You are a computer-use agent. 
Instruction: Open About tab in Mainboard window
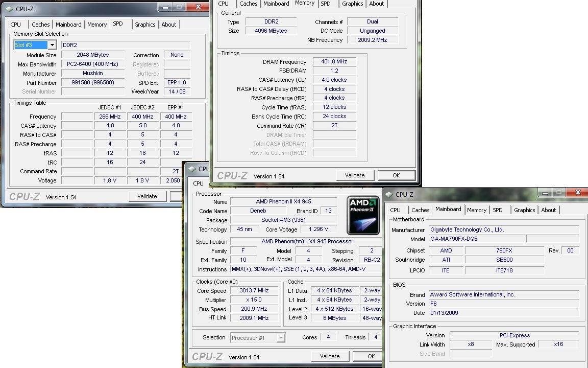tap(548, 210)
